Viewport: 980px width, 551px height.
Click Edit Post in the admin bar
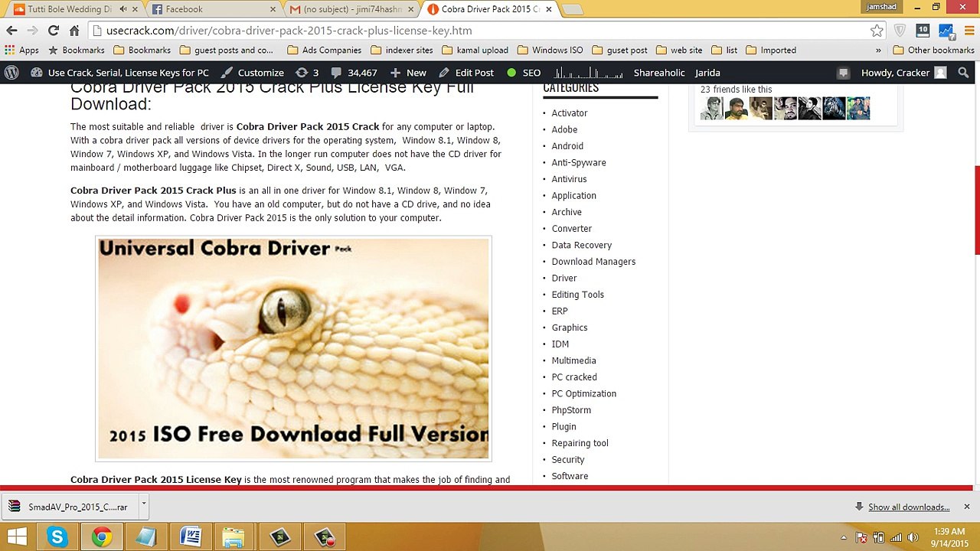tap(466, 73)
